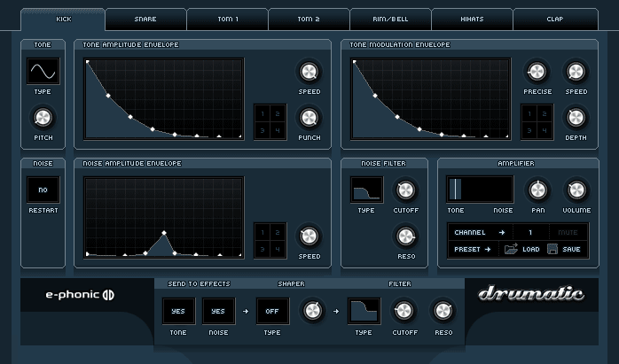Click the Noise Amplitude envelope peak point
The image size is (619, 364).
[164, 233]
